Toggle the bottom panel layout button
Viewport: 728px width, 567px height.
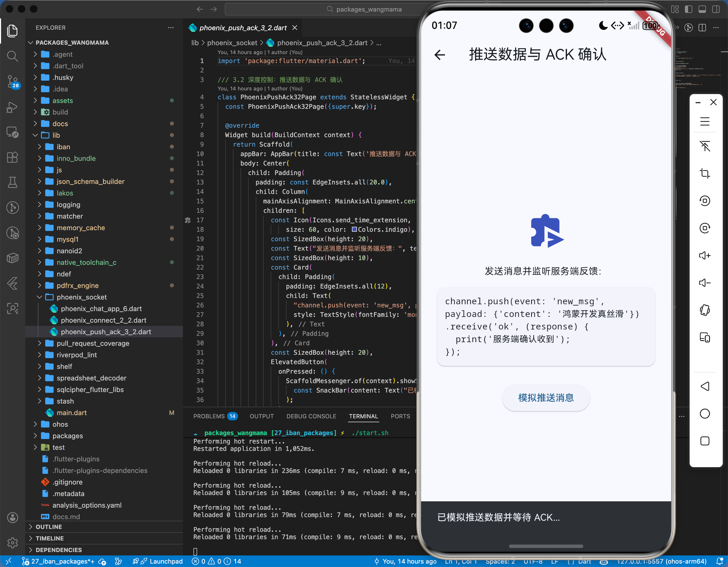(x=702, y=9)
